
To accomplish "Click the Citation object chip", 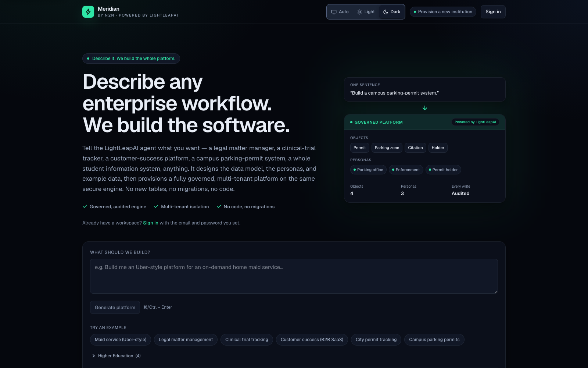I will [415, 148].
